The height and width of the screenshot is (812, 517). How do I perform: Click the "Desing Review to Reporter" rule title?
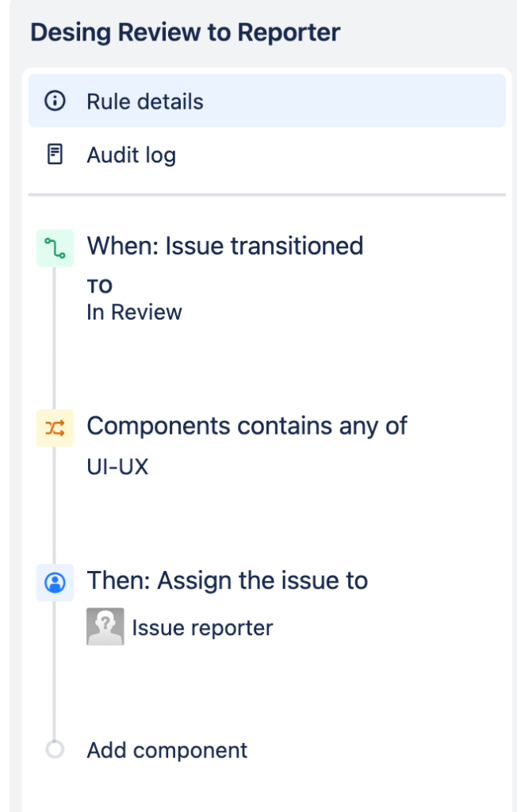coord(185,33)
